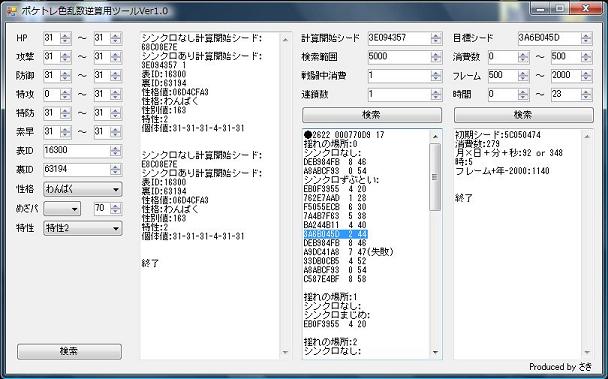608x379 pixels.
Task: Open the 性格 (nature) dropdown showing わんぱく
Action: coord(83,189)
